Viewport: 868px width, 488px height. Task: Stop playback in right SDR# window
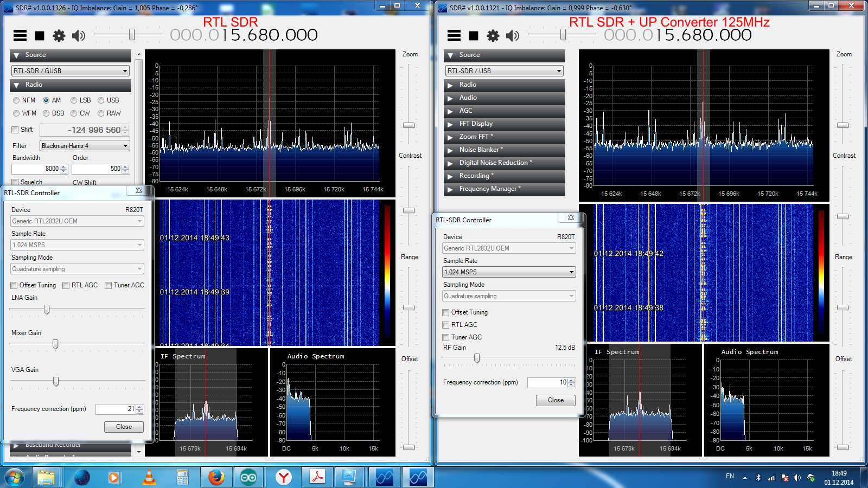click(x=474, y=36)
